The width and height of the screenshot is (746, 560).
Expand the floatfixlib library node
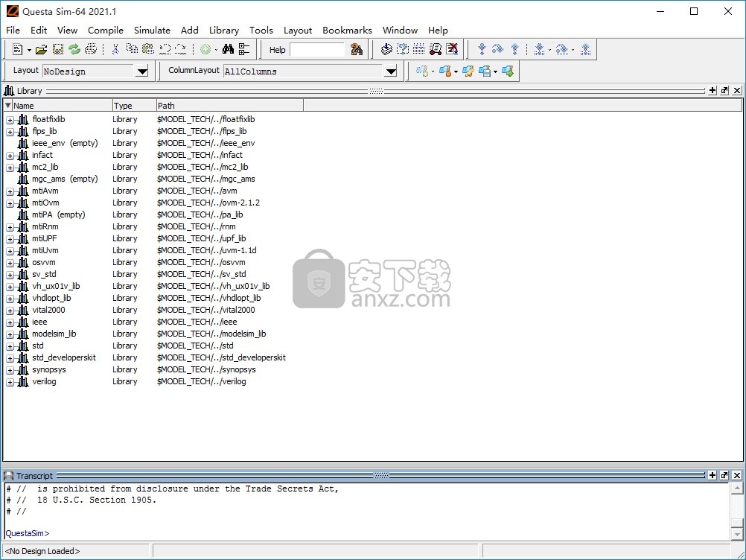pos(10,120)
